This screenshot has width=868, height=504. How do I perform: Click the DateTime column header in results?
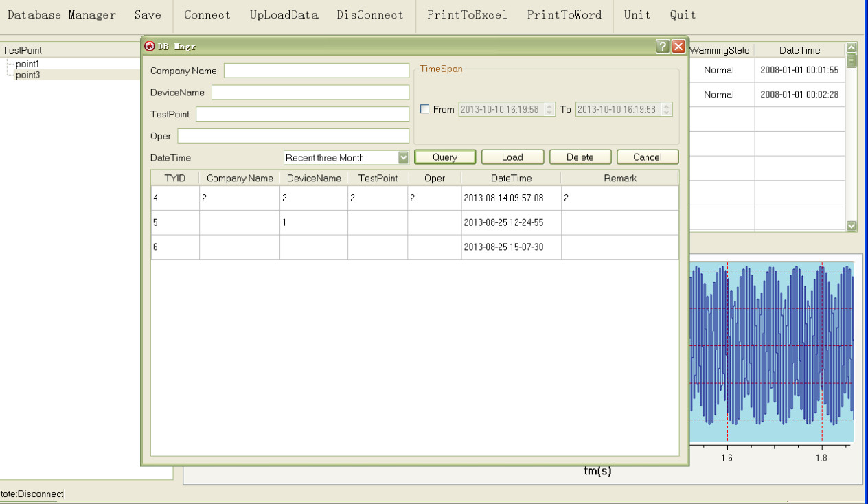[x=511, y=178]
